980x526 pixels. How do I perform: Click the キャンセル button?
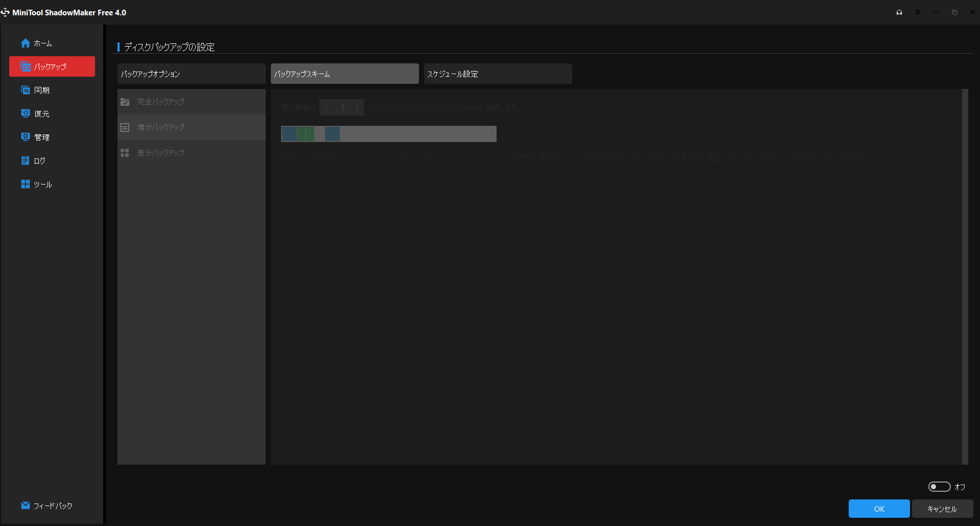(x=942, y=509)
